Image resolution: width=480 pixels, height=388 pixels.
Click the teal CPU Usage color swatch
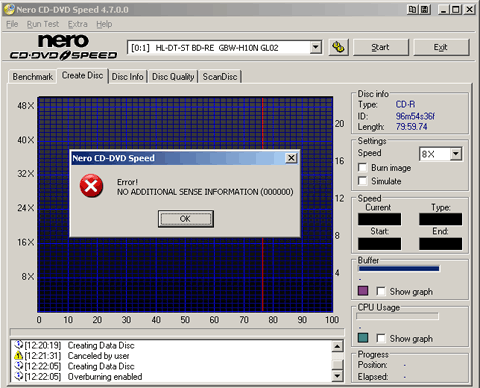coord(363,338)
